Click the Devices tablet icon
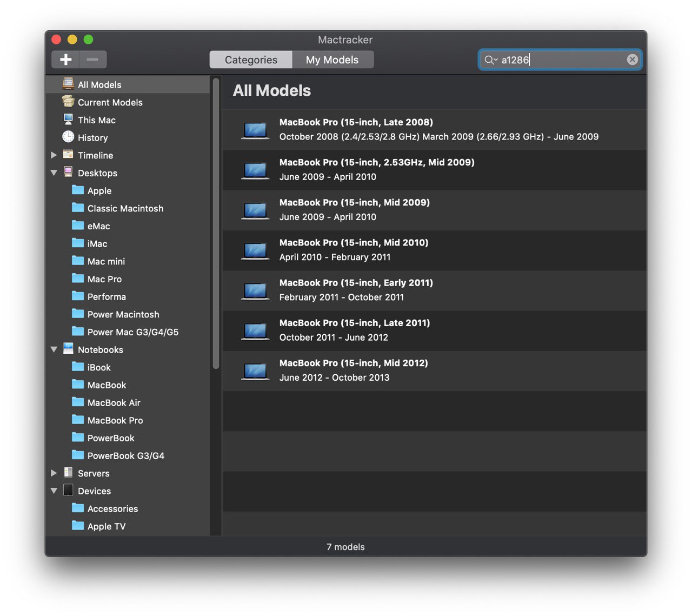 point(68,490)
